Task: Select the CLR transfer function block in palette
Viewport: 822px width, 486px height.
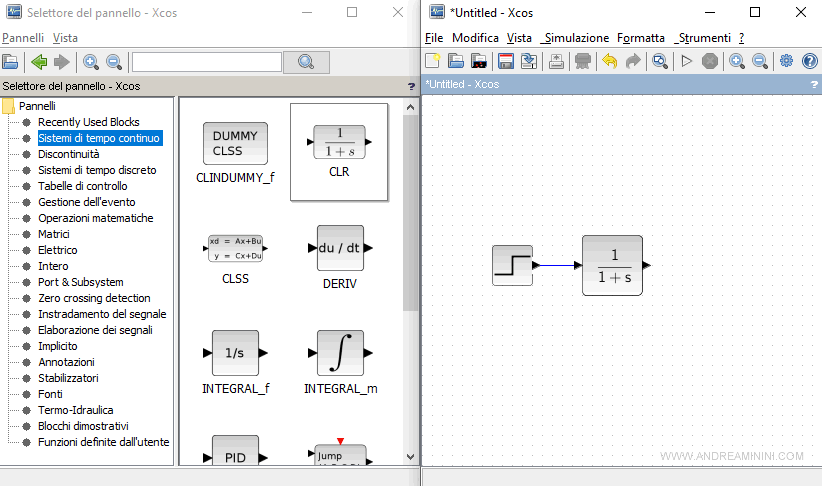Action: click(339, 152)
